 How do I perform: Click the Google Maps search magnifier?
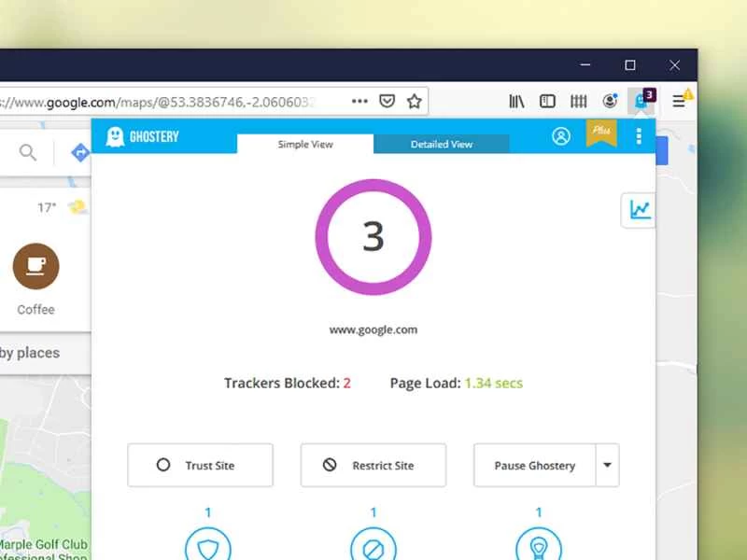pos(29,152)
